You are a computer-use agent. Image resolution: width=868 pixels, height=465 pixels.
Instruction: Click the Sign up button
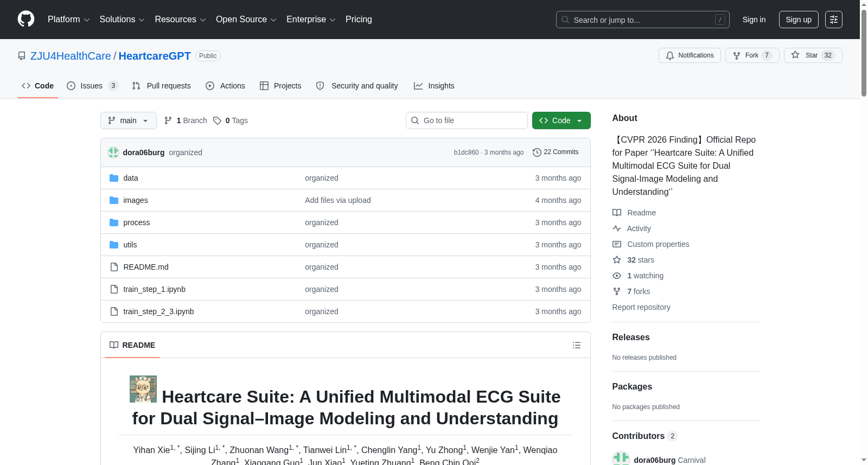click(x=799, y=20)
